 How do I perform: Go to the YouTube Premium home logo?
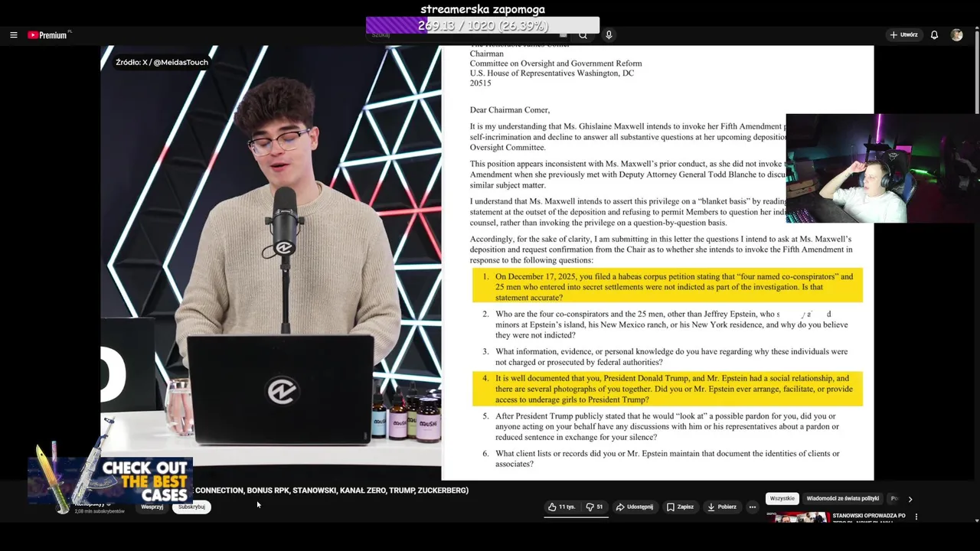(49, 35)
